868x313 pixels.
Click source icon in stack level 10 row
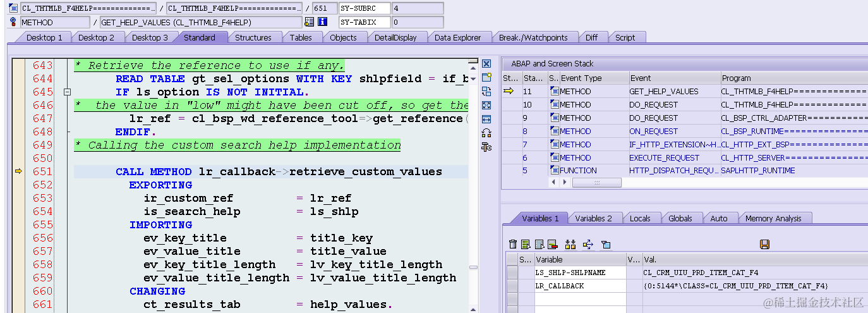[x=554, y=105]
